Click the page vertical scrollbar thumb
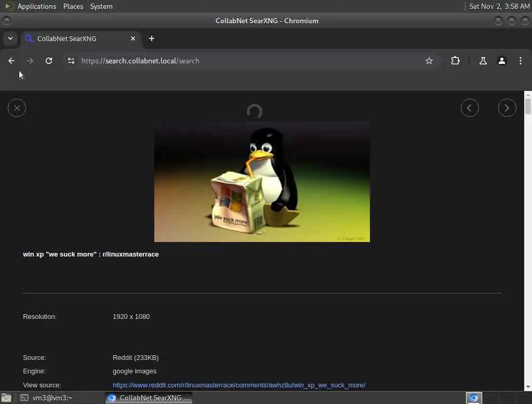The height and width of the screenshot is (404, 532). tap(528, 106)
